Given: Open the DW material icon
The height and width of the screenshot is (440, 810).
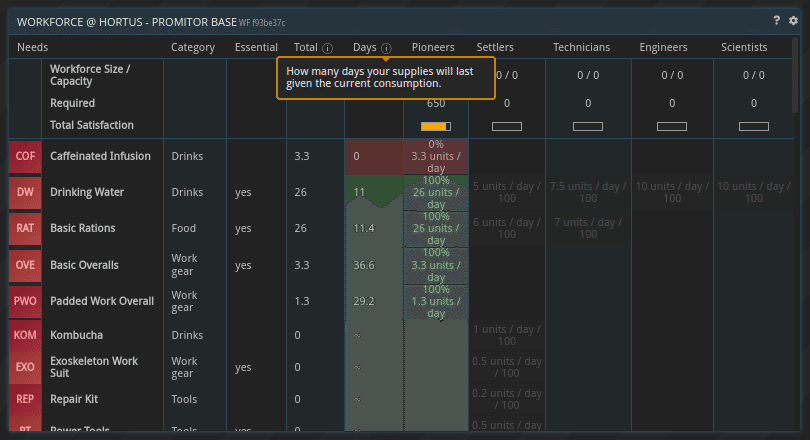Looking at the screenshot, I should click(25, 192).
